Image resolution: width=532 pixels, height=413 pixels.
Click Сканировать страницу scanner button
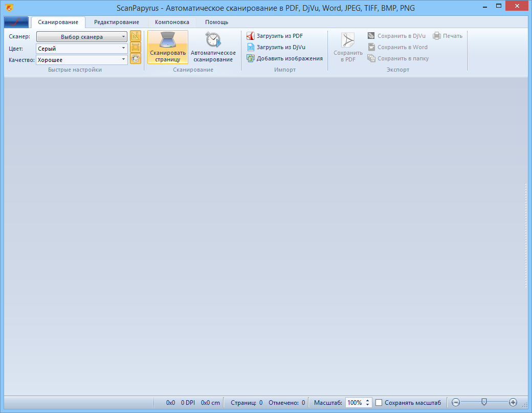tap(168, 47)
